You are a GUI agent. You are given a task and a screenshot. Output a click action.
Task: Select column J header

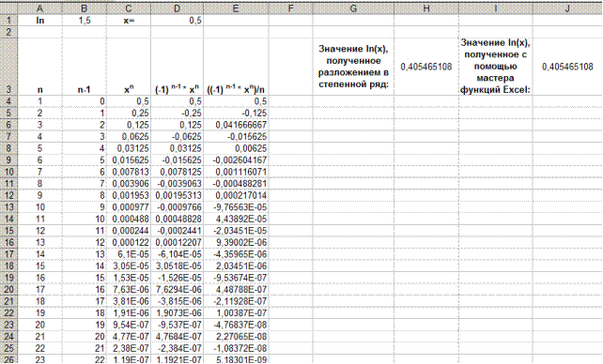567,8
